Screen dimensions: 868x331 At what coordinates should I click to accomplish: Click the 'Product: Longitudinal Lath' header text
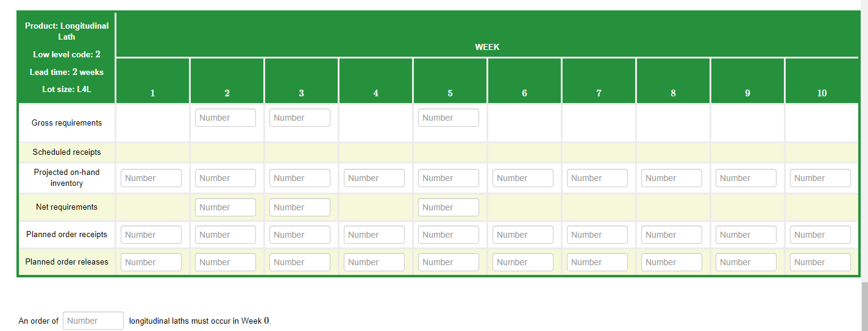[x=67, y=31]
